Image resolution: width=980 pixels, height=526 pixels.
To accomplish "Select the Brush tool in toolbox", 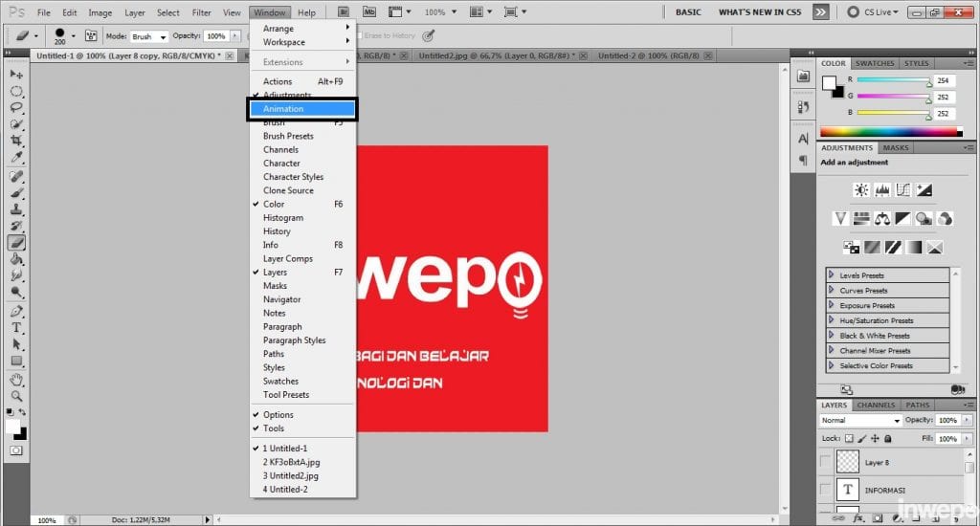I will 16,193.
